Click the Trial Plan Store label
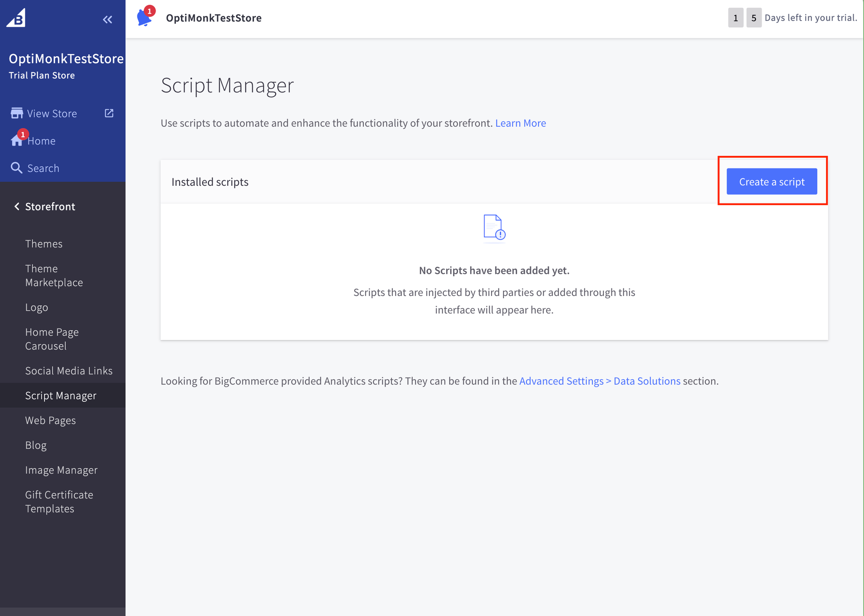The width and height of the screenshot is (864, 616). (x=42, y=75)
